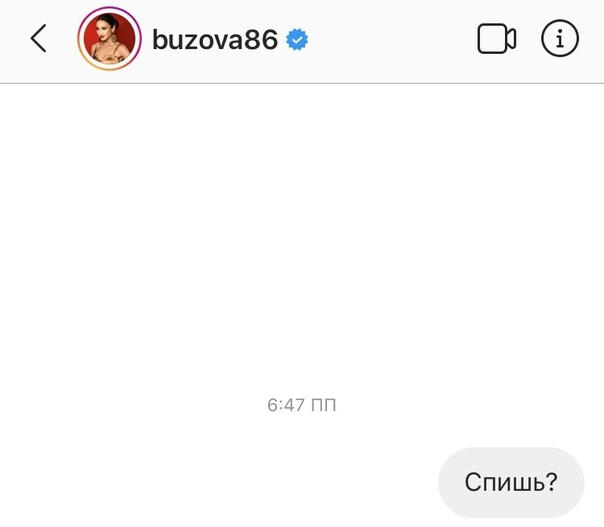Click the checkmark badge beside buzova86
The image size is (604, 527).
tap(297, 39)
